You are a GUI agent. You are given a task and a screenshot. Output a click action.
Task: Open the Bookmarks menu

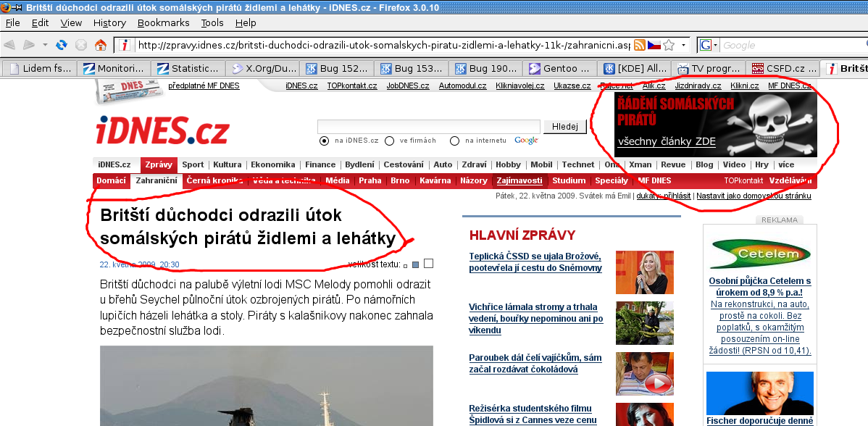point(163,22)
